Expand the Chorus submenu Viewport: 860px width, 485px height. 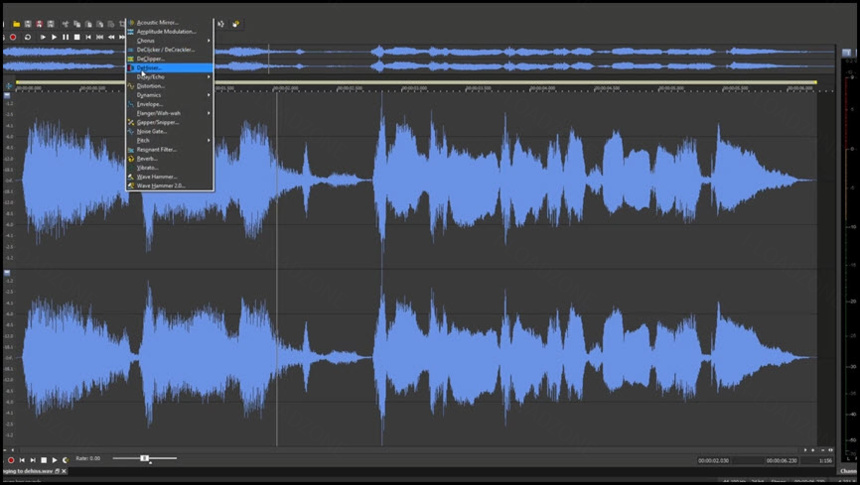coord(170,41)
